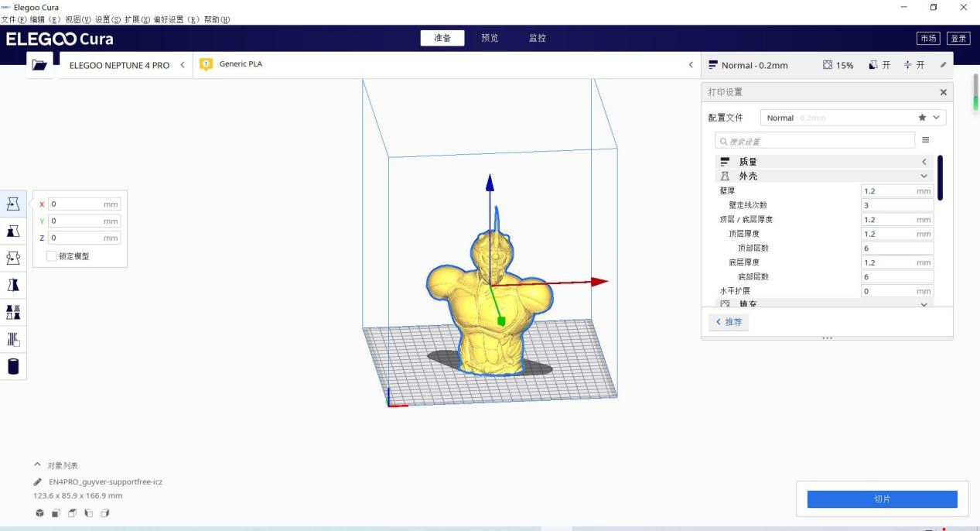Click the 底层厚度 value field

pos(897,262)
